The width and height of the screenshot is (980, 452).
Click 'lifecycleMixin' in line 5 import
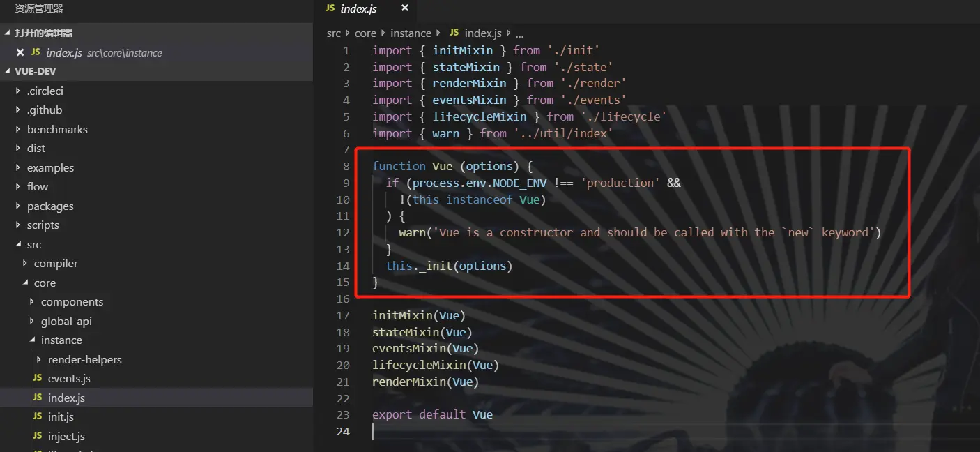click(x=480, y=116)
